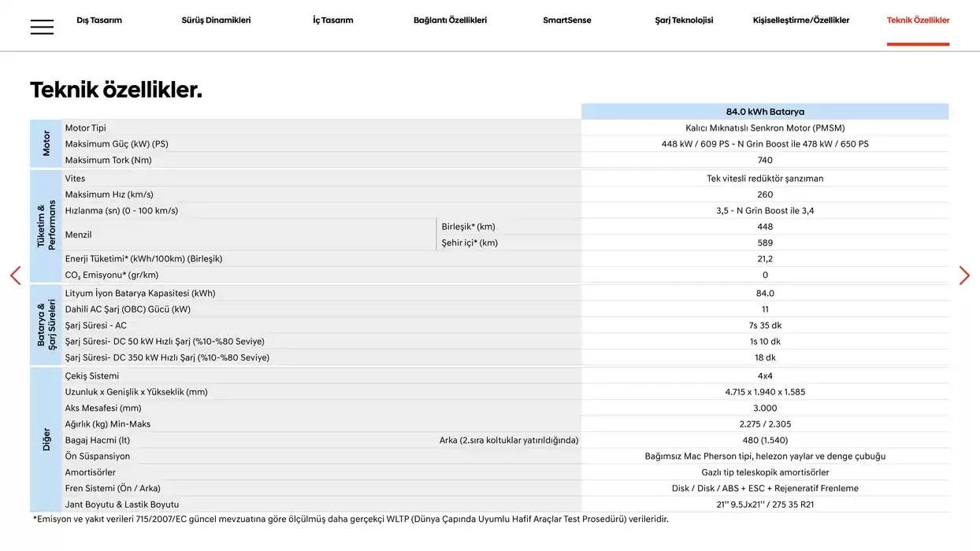Screen dimensions: 980x551
Task: Click the Diğer category side label
Action: 46,439
